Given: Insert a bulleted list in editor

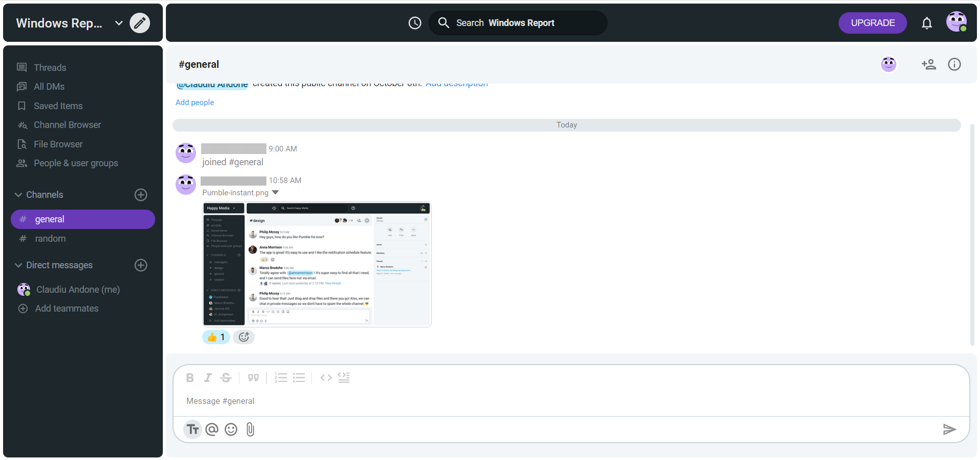Looking at the screenshot, I should tap(299, 378).
